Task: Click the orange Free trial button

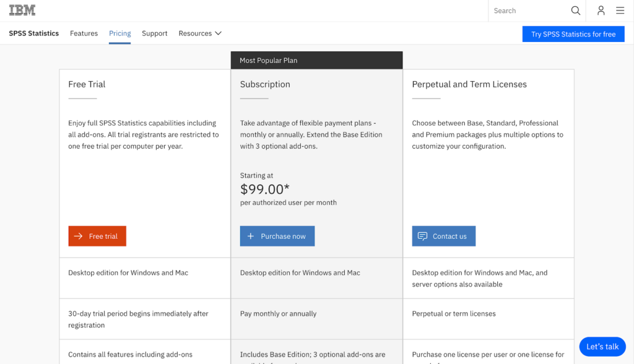Action: tap(97, 236)
